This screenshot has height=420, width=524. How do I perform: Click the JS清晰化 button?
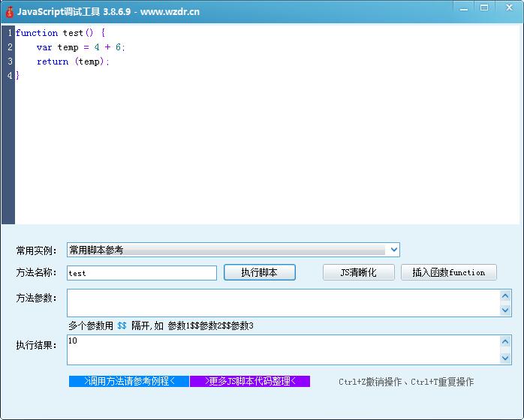[358, 272]
